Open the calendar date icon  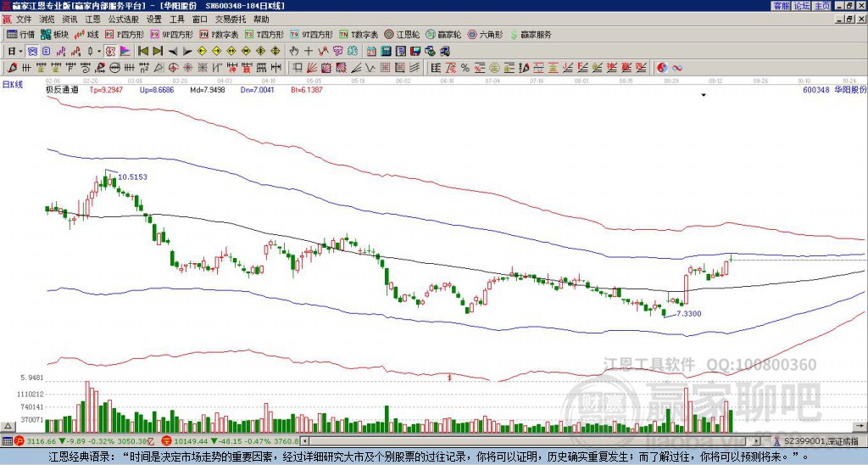[x=371, y=52]
